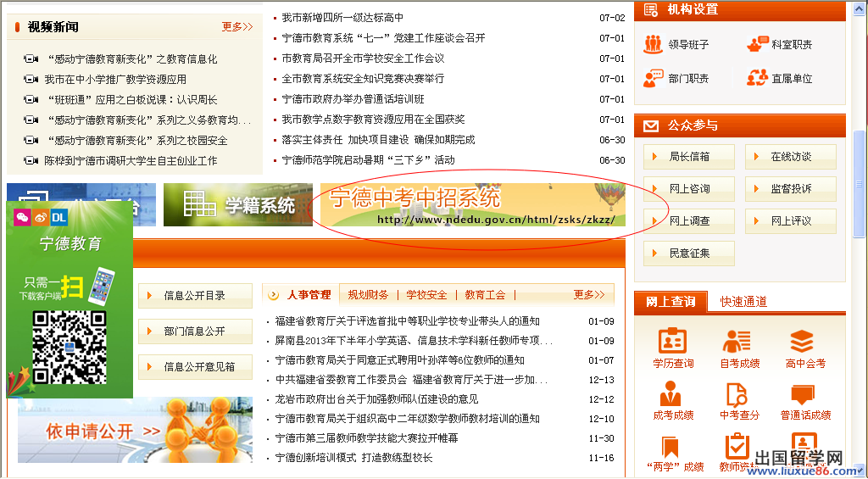Open 领导班子 under 机构设置
Screen dimensions: 868x479
pyautogui.click(x=677, y=44)
